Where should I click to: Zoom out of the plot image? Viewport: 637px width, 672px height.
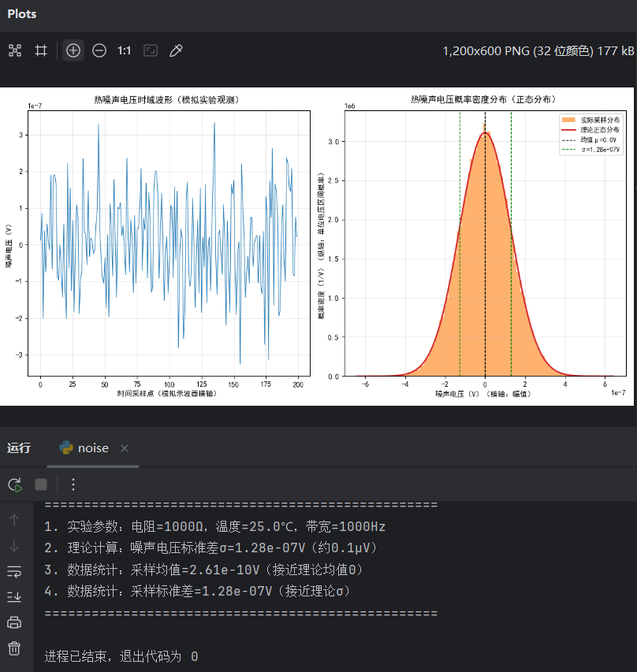pyautogui.click(x=99, y=50)
